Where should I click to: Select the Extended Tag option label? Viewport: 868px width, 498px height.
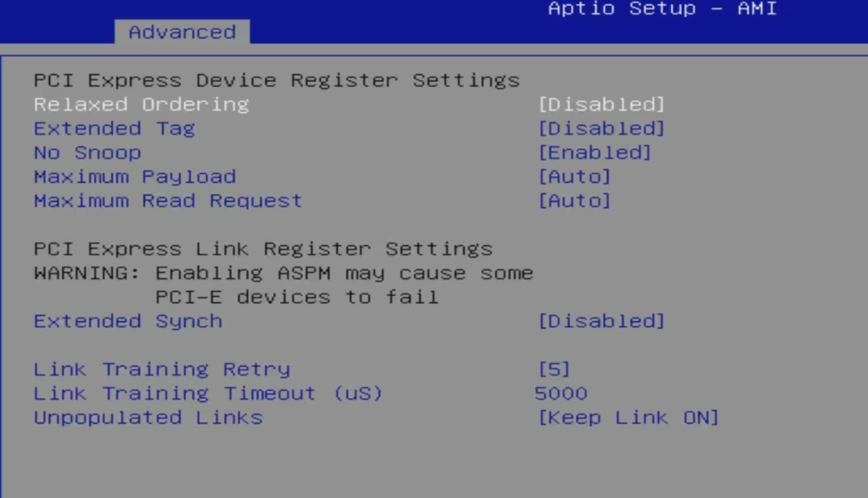click(114, 129)
